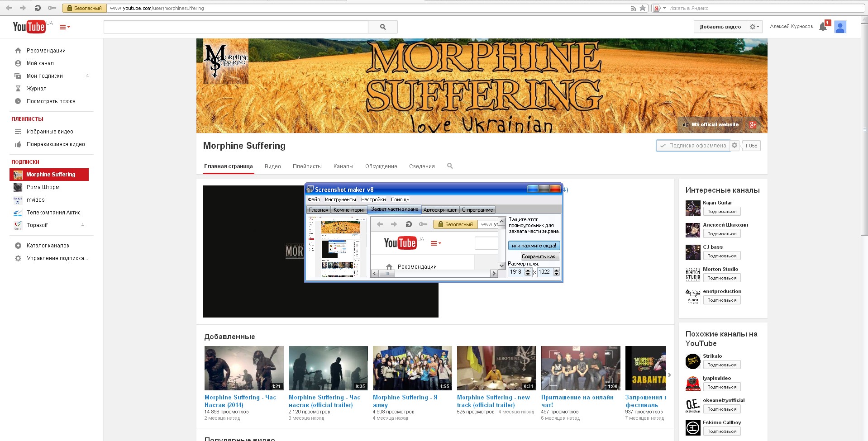Click the Добавить видео button

pos(720,27)
